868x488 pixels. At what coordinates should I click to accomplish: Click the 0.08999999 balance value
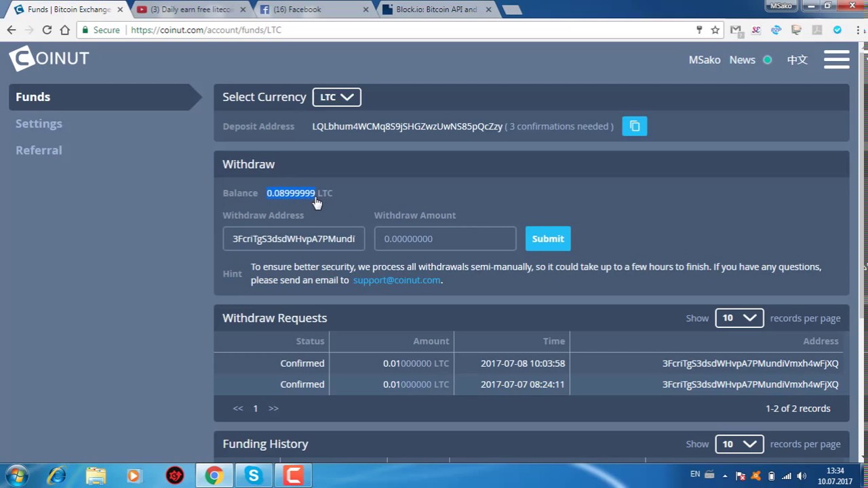pyautogui.click(x=291, y=193)
